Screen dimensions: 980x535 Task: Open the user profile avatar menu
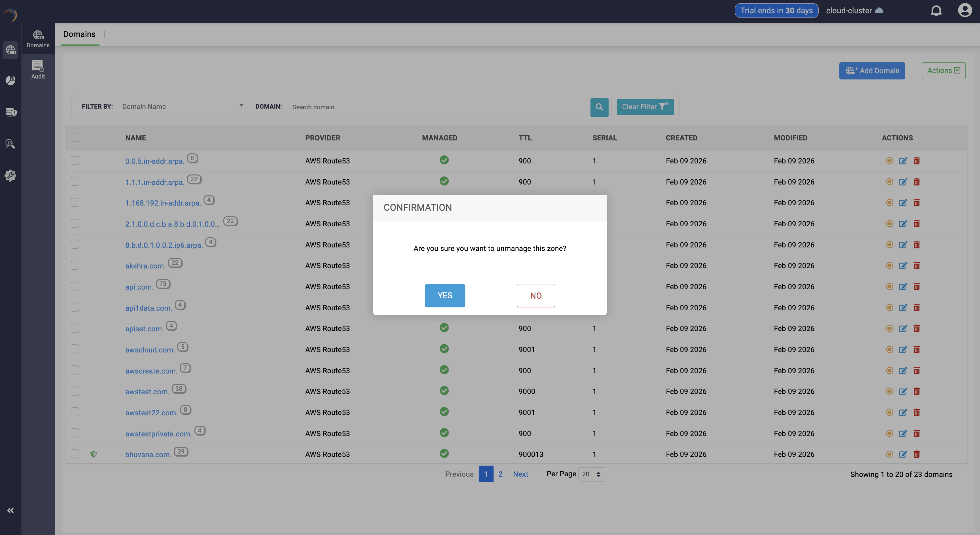(965, 10)
